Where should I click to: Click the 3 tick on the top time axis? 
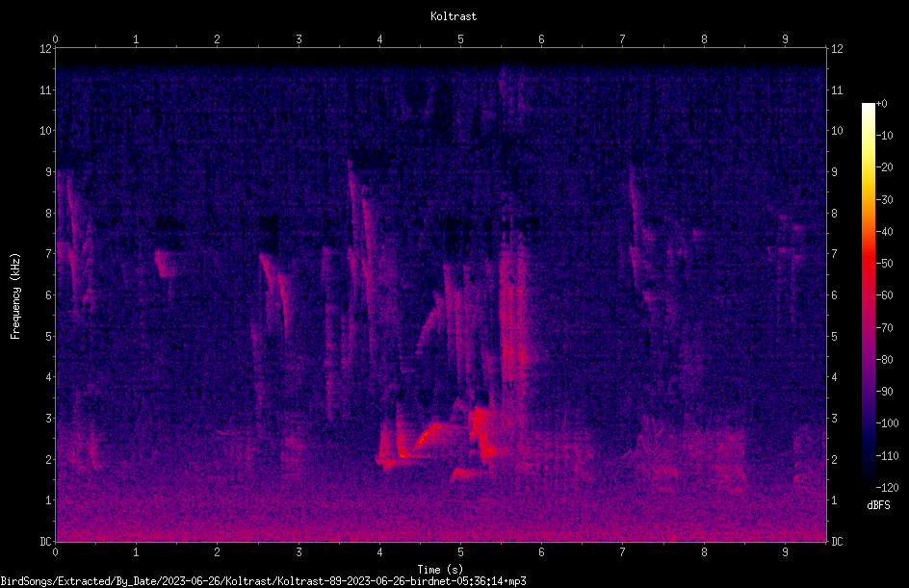click(x=299, y=38)
